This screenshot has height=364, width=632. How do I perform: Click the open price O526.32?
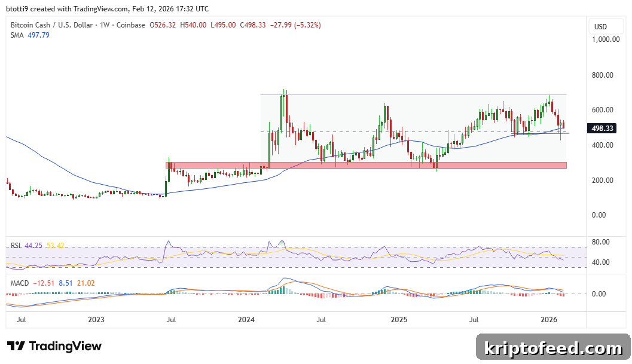(163, 25)
